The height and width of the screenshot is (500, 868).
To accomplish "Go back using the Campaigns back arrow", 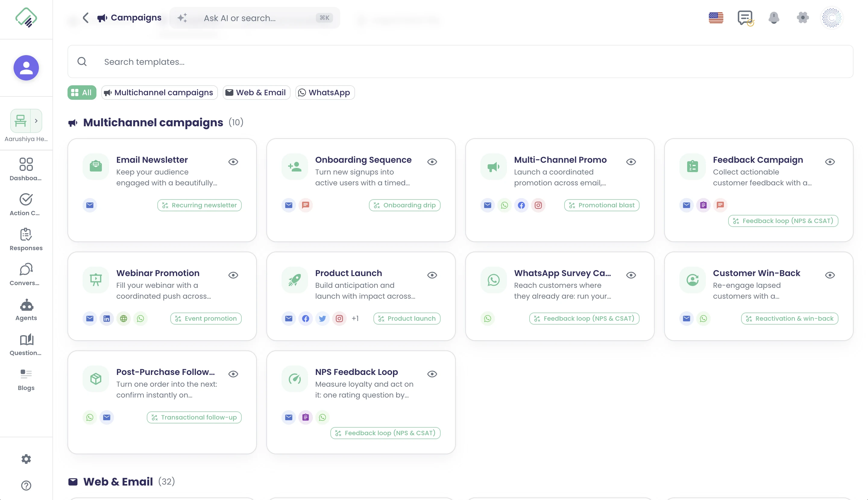I will click(86, 18).
